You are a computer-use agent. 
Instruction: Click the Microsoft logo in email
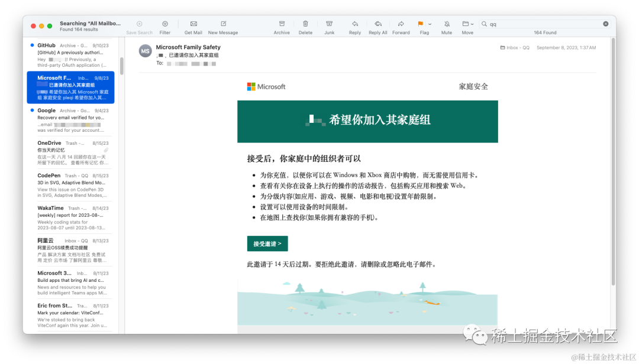coord(266,87)
